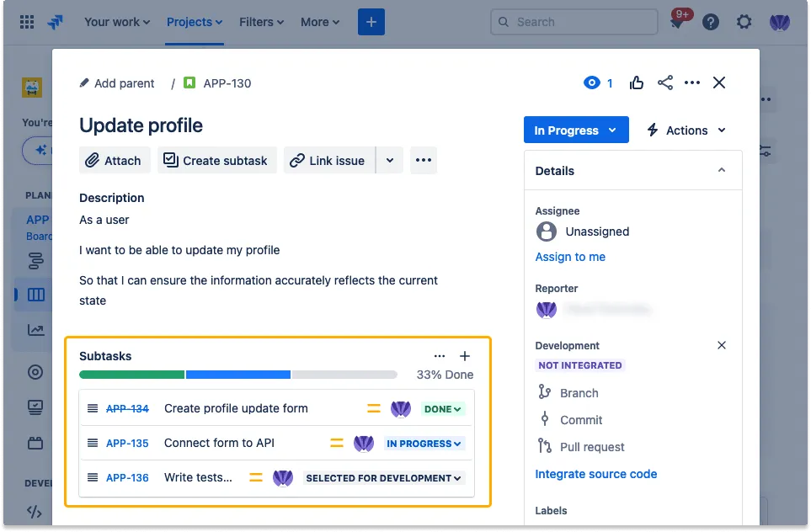
Task: Click the issue description text
Action: coord(259,260)
